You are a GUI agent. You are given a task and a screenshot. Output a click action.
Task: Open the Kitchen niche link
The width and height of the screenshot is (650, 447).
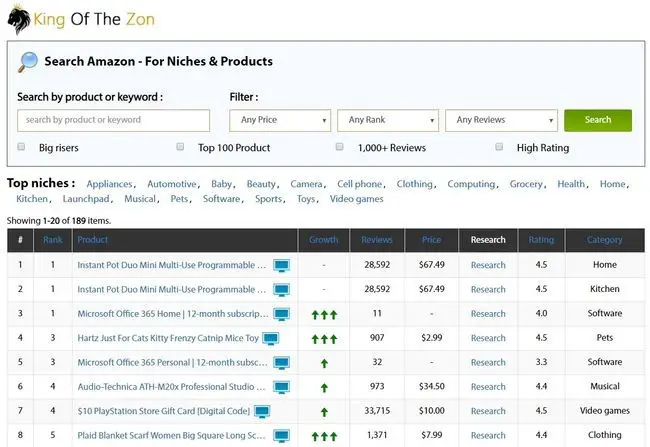pos(32,199)
